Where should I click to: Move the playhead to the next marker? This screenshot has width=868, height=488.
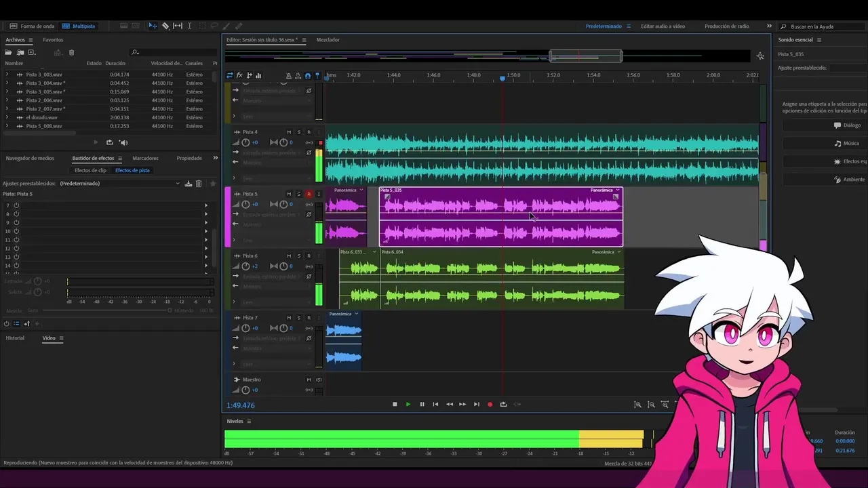tap(476, 405)
